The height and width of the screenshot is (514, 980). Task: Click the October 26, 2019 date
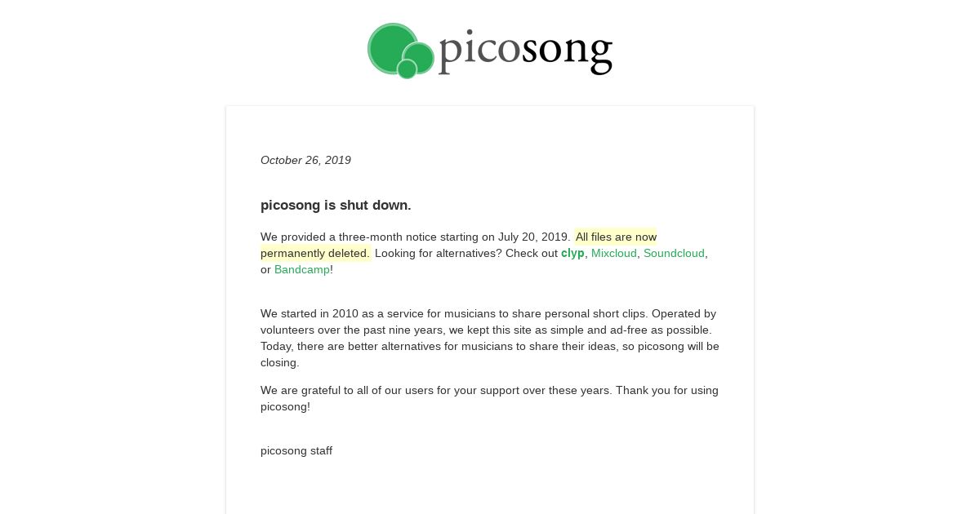305,160
